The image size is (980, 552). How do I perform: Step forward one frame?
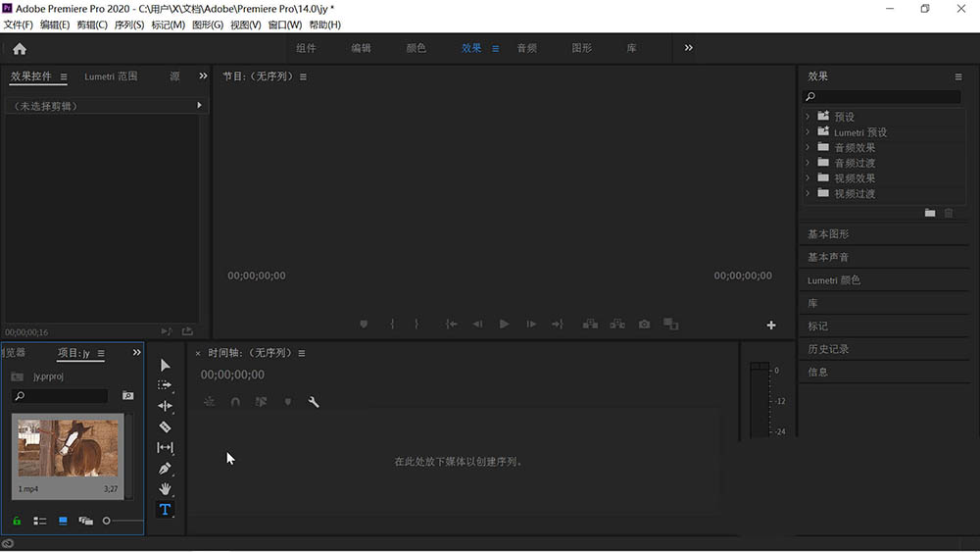coord(530,324)
